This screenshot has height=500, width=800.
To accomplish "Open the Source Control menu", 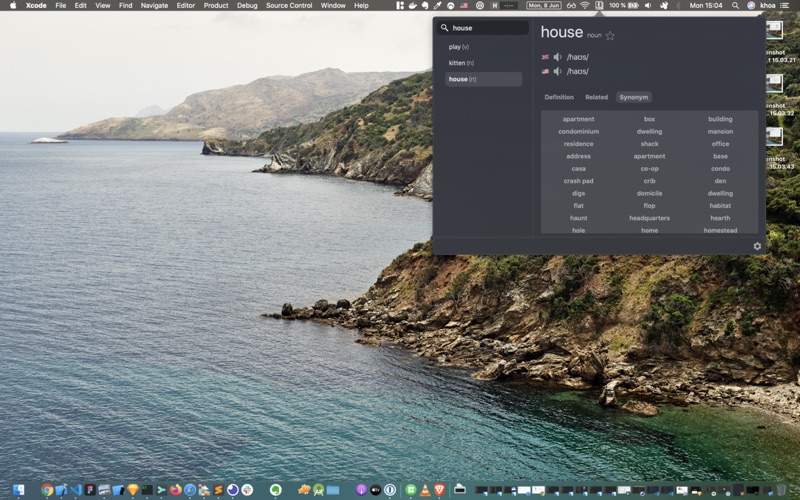I will pos(289,6).
